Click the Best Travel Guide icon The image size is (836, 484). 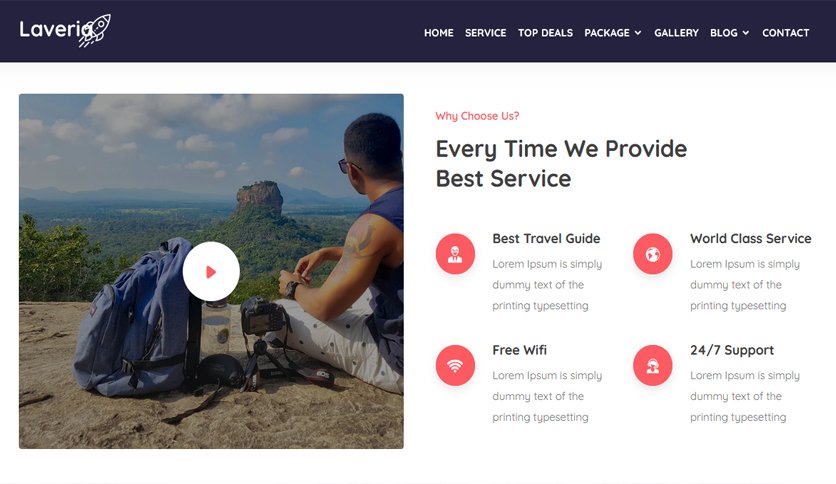pyautogui.click(x=455, y=254)
